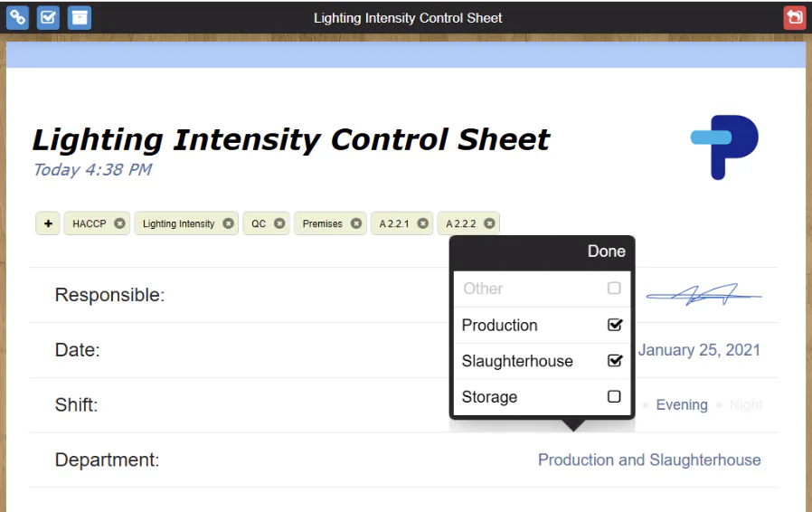Screen dimensions: 812x512
Task: Select the Lighting Intensity tag label
Action: tap(178, 223)
